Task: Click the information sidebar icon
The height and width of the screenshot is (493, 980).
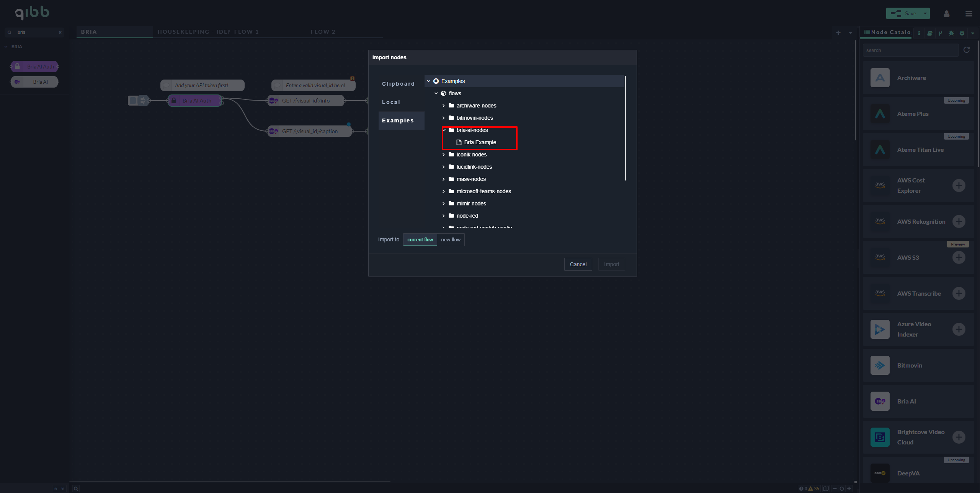Action: (919, 33)
